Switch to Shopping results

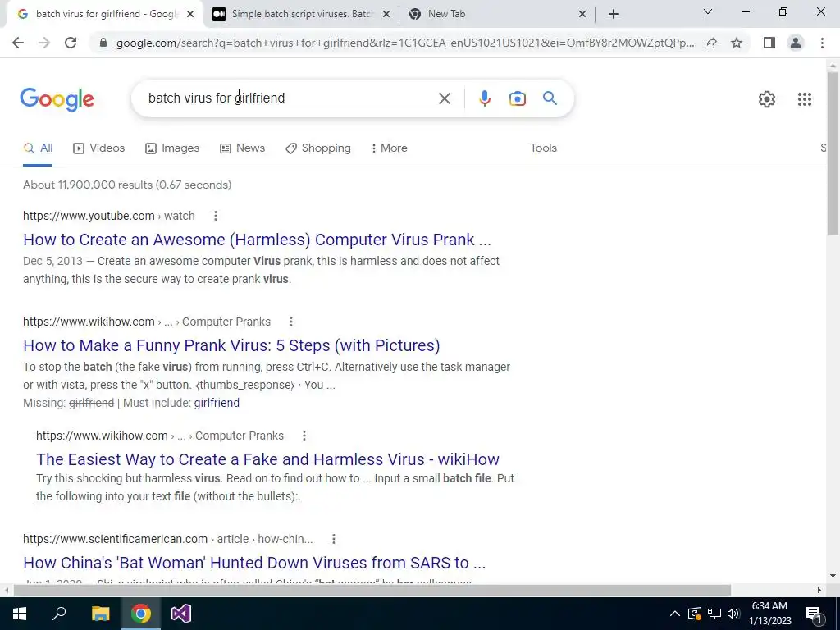click(318, 148)
